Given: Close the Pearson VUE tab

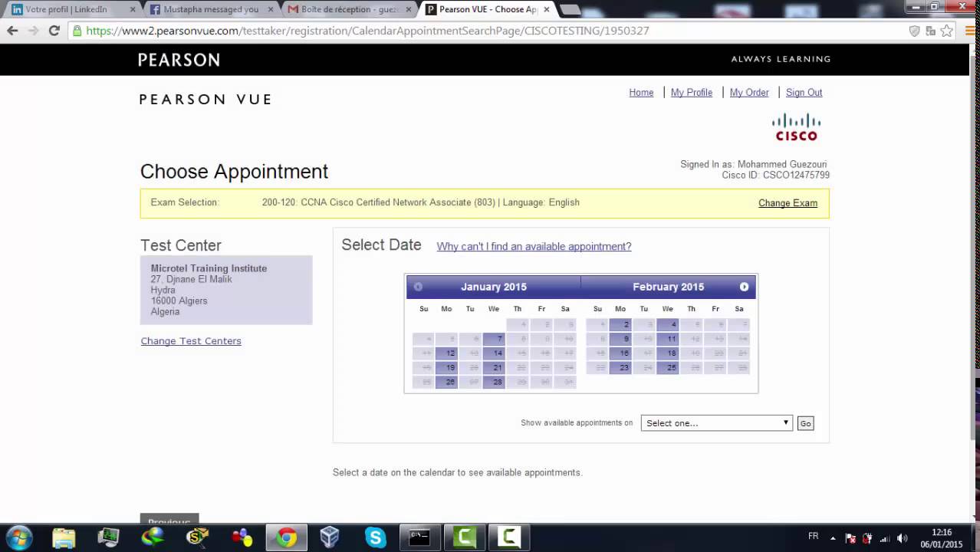Looking at the screenshot, I should coord(547,10).
